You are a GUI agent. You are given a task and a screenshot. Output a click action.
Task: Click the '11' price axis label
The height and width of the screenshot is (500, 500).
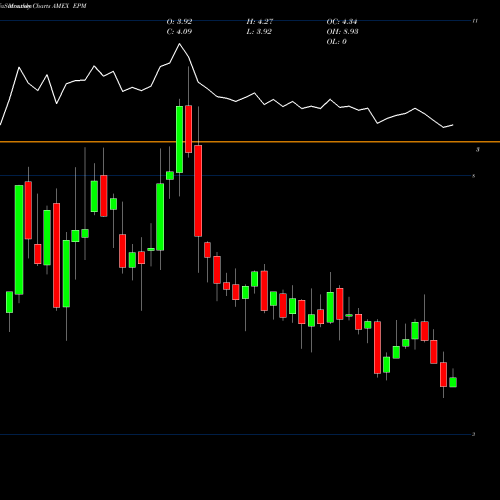pos(475,21)
